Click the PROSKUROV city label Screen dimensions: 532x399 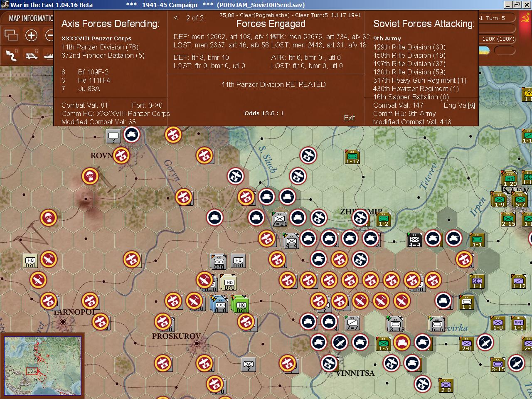176,336
